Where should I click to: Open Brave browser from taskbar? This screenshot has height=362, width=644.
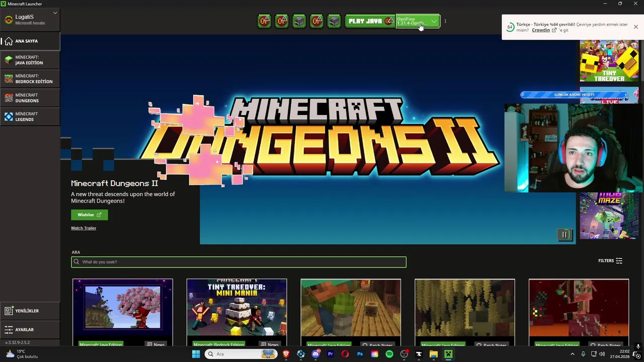(286, 354)
